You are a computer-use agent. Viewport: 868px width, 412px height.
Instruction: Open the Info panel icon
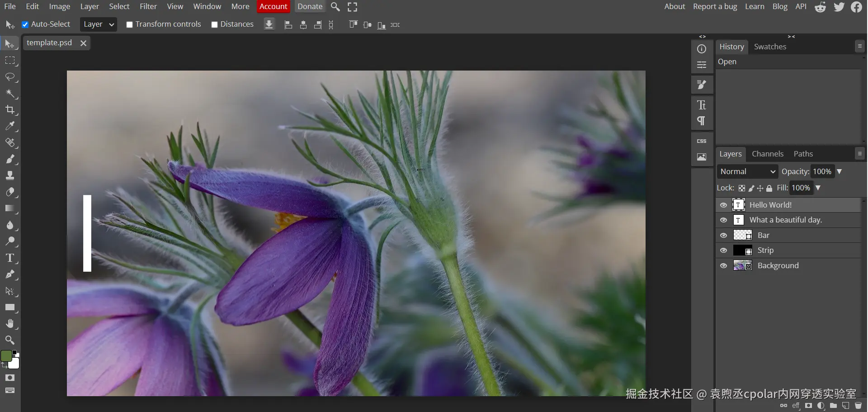click(x=702, y=49)
